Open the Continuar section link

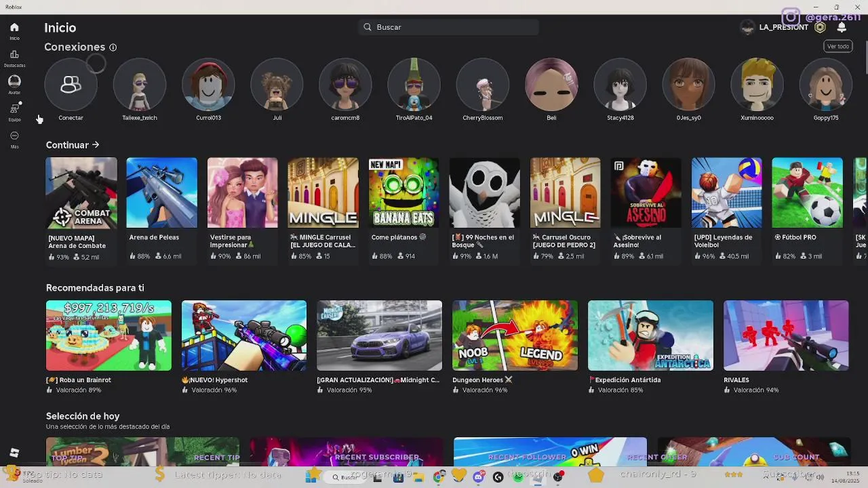[x=73, y=145]
